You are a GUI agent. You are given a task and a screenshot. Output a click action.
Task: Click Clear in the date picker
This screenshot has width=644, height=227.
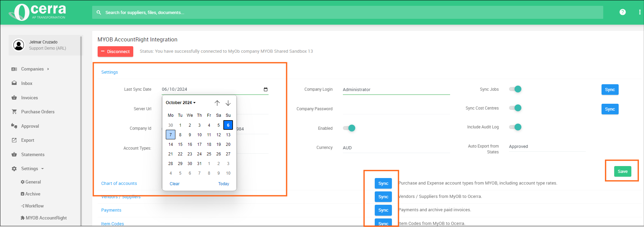pyautogui.click(x=175, y=184)
